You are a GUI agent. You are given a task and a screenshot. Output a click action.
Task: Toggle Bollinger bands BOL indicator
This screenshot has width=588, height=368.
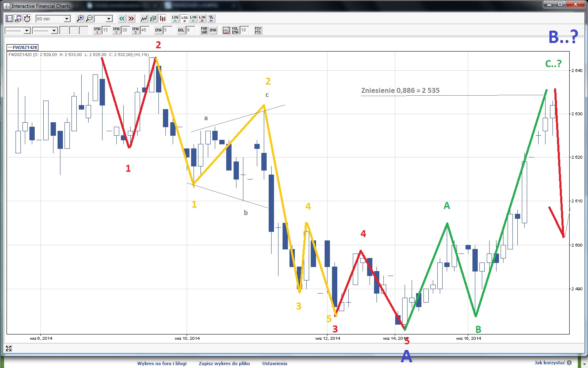point(181,30)
